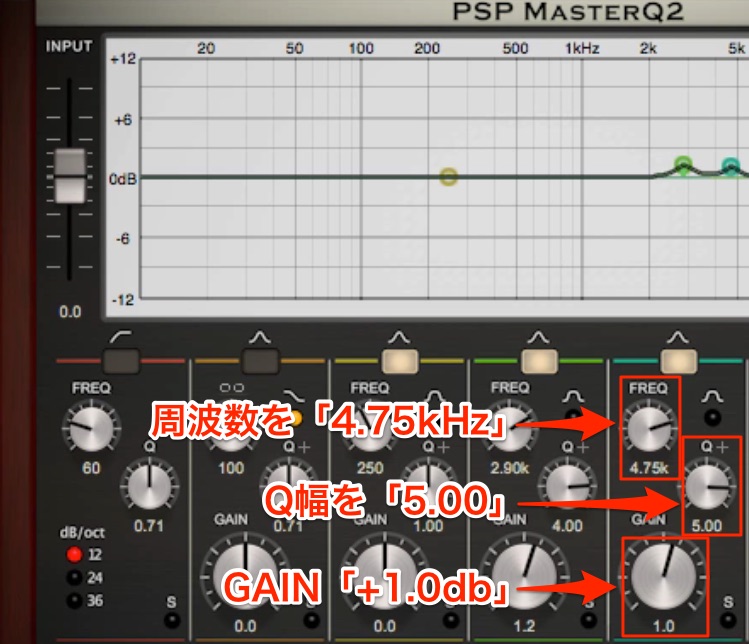Click the 250 frequency value readout
The width and height of the screenshot is (749, 644).
coord(370,467)
